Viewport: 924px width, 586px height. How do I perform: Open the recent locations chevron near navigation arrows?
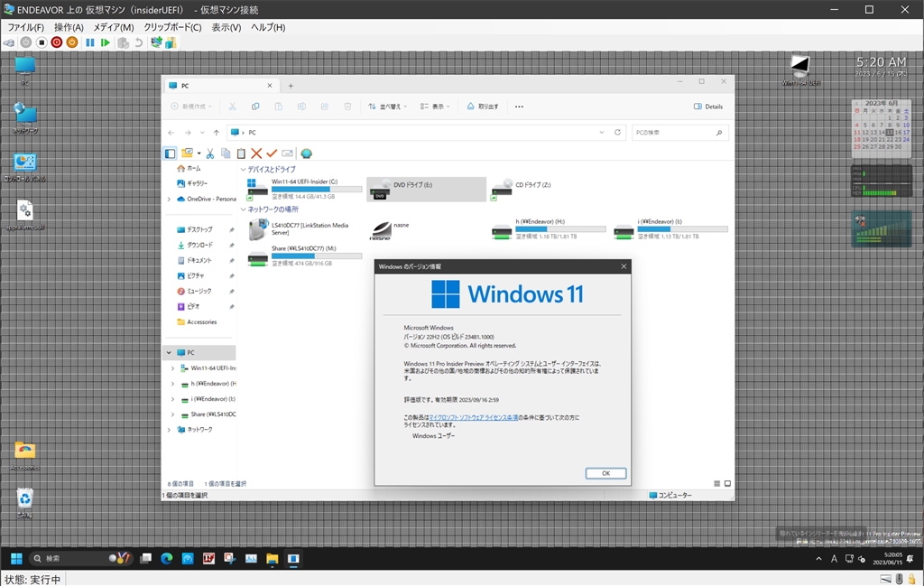(x=202, y=133)
